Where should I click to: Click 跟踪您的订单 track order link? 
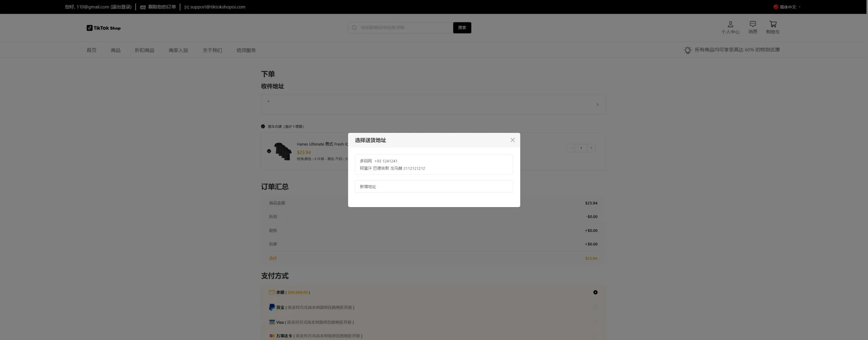click(162, 7)
